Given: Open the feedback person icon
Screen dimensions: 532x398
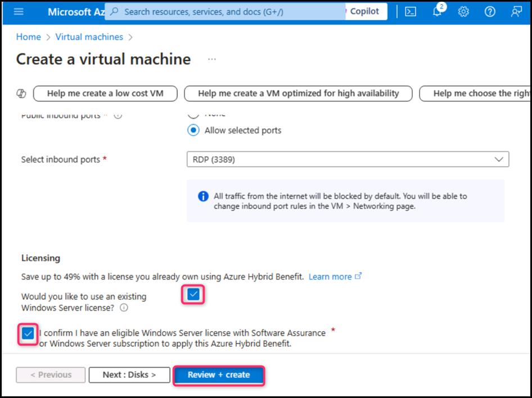Looking at the screenshot, I should click(x=516, y=12).
